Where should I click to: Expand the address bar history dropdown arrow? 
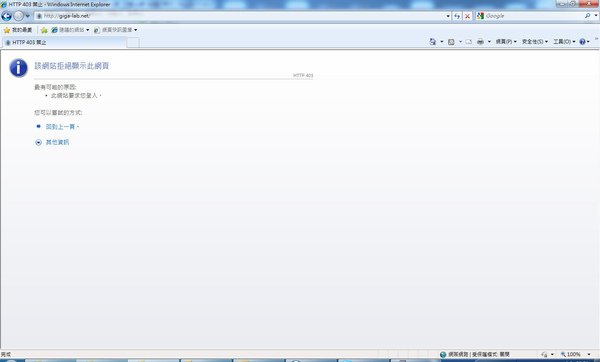[448, 16]
